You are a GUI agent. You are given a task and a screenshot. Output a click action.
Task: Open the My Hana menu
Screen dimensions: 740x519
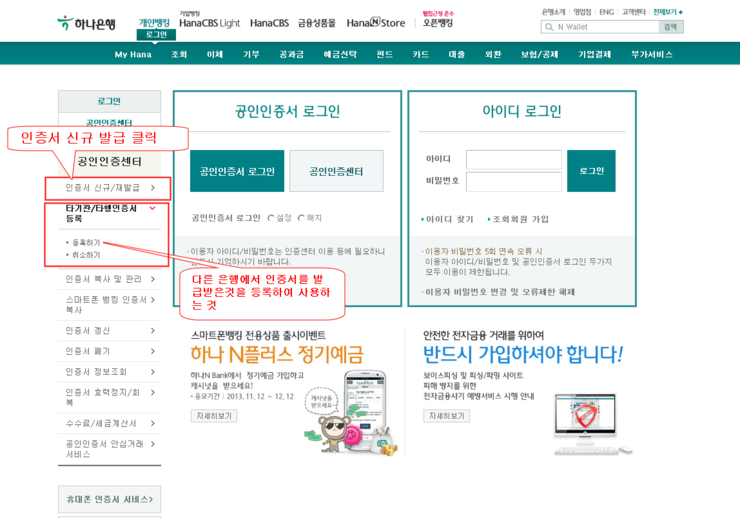[x=133, y=54]
